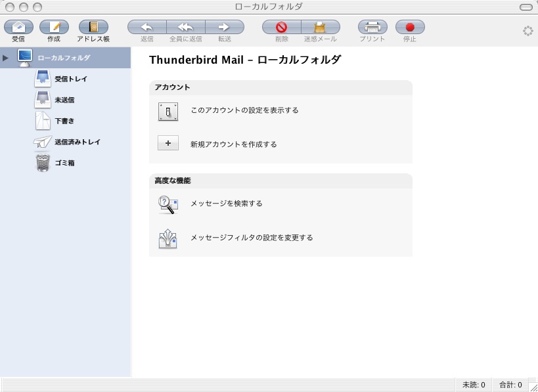Open the アドレス帳 address book icon

(x=93, y=27)
